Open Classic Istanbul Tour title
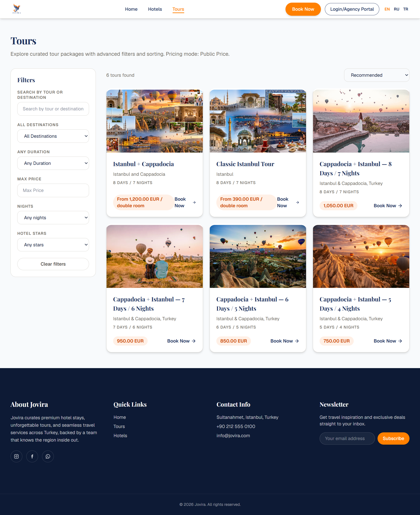 [245, 164]
